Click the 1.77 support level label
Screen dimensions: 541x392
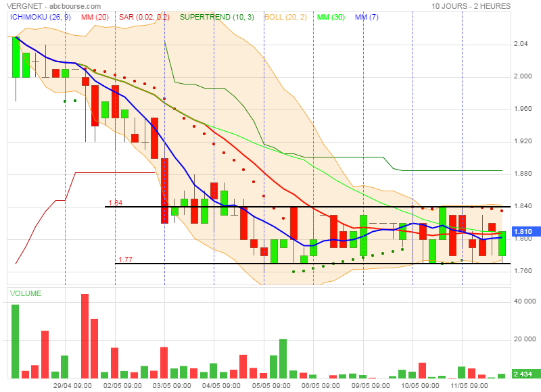(x=126, y=260)
